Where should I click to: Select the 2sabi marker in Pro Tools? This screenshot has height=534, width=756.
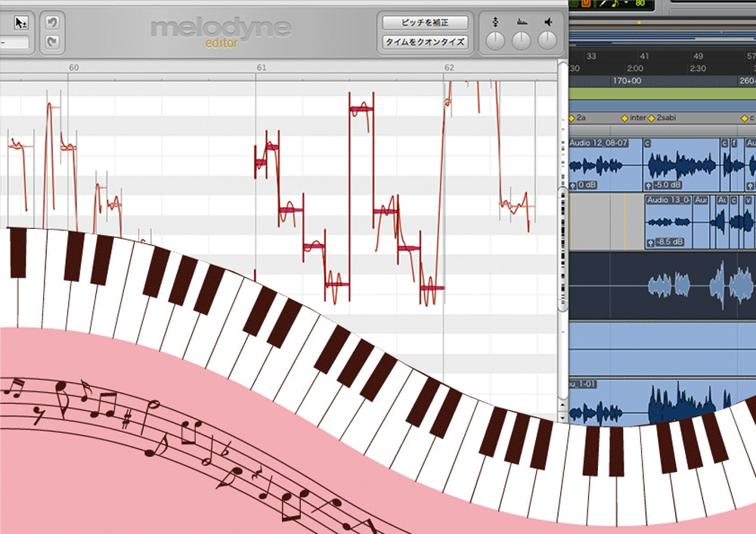pos(662,118)
